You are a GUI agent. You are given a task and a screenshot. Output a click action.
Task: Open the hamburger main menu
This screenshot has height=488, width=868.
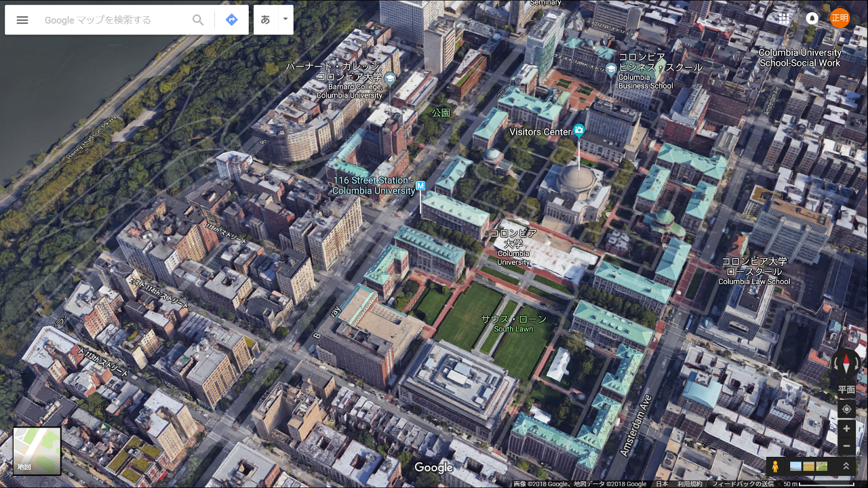22,20
